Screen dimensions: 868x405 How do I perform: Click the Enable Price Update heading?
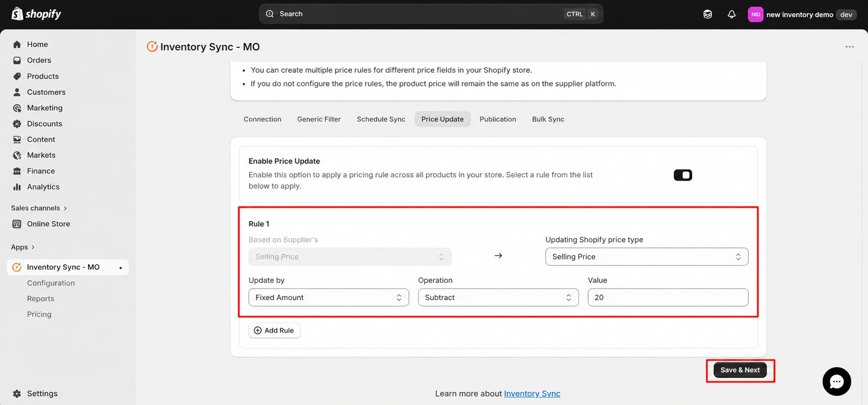tap(284, 161)
